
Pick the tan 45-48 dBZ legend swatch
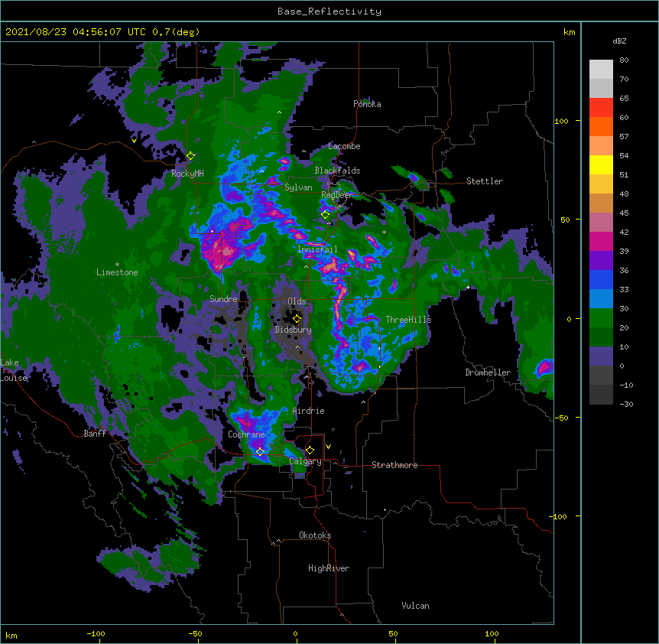601,203
